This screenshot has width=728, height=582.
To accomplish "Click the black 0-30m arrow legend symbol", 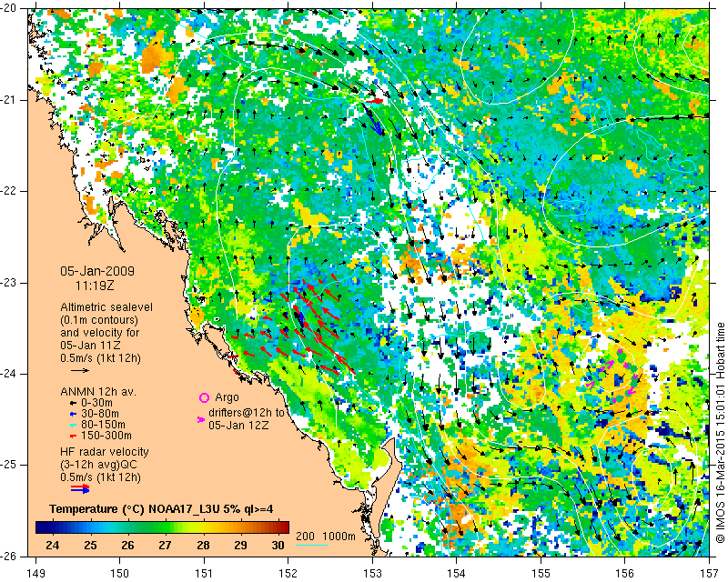I will pos(73,403).
